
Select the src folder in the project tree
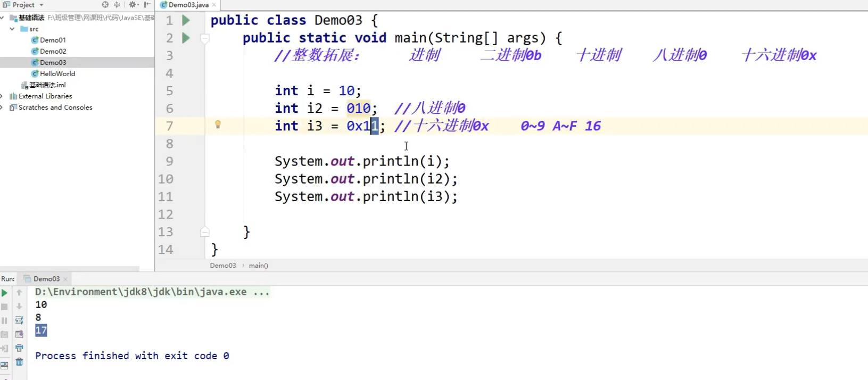click(34, 29)
